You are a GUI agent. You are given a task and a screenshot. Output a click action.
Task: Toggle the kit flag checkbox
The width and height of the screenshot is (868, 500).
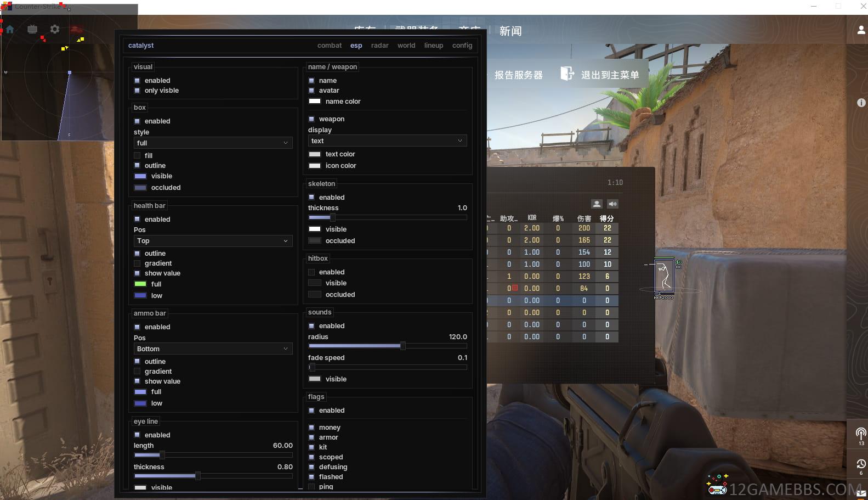(x=311, y=447)
